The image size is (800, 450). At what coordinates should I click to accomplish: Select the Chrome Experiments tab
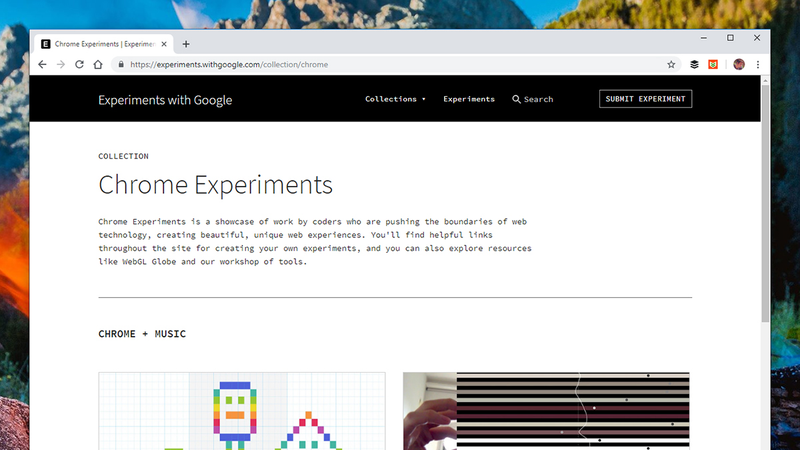[x=104, y=44]
